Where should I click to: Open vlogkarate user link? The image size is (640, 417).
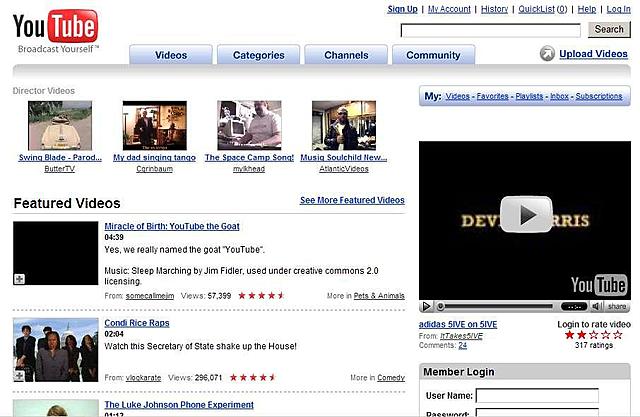coord(143,378)
